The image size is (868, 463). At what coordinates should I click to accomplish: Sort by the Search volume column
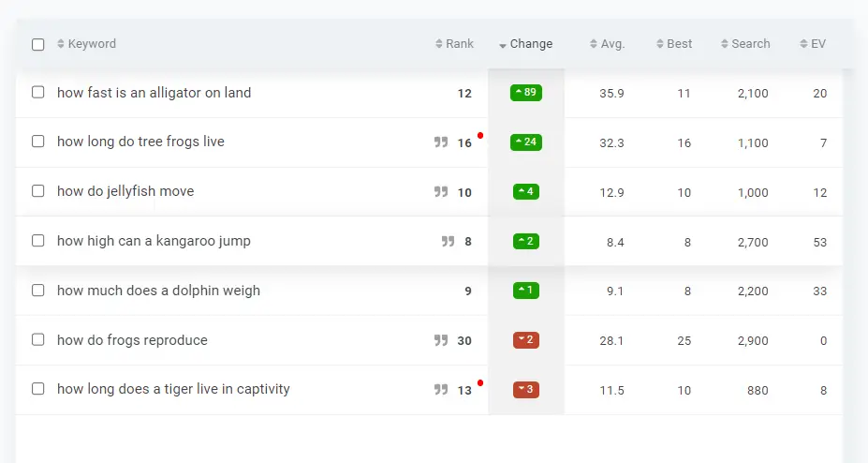[745, 44]
